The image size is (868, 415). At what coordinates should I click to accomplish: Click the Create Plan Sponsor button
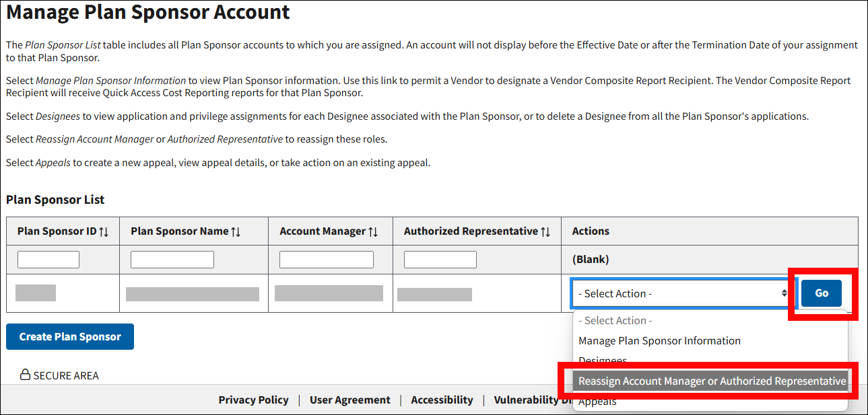(70, 337)
